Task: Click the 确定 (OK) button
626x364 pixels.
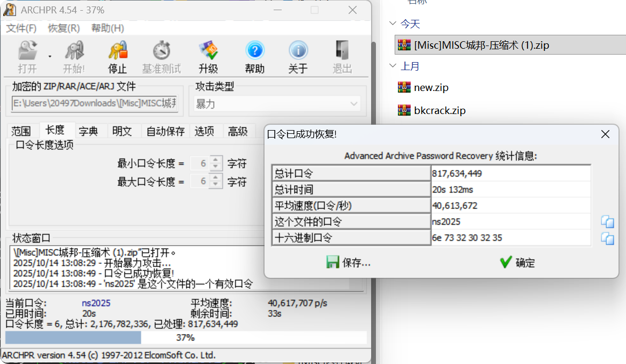Action: click(x=517, y=262)
